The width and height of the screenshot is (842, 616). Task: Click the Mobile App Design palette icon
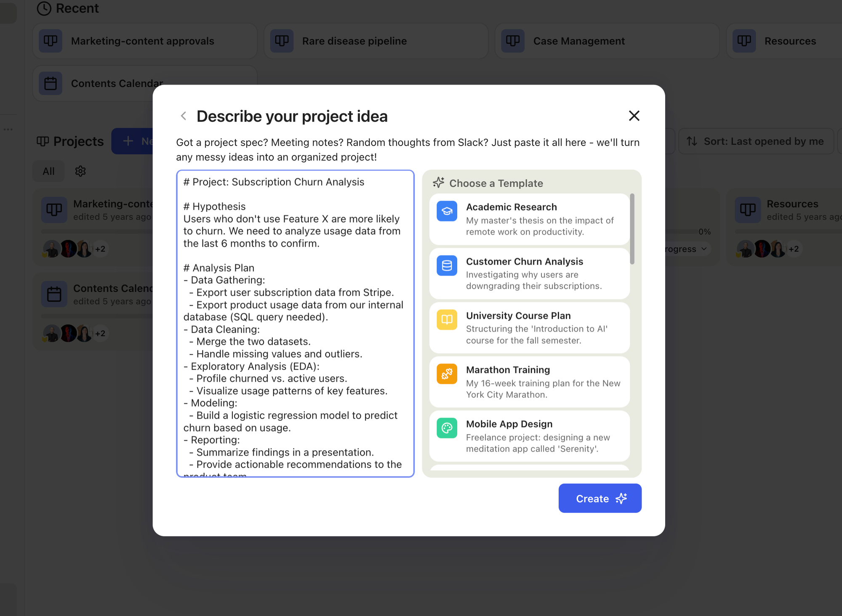coord(447,428)
